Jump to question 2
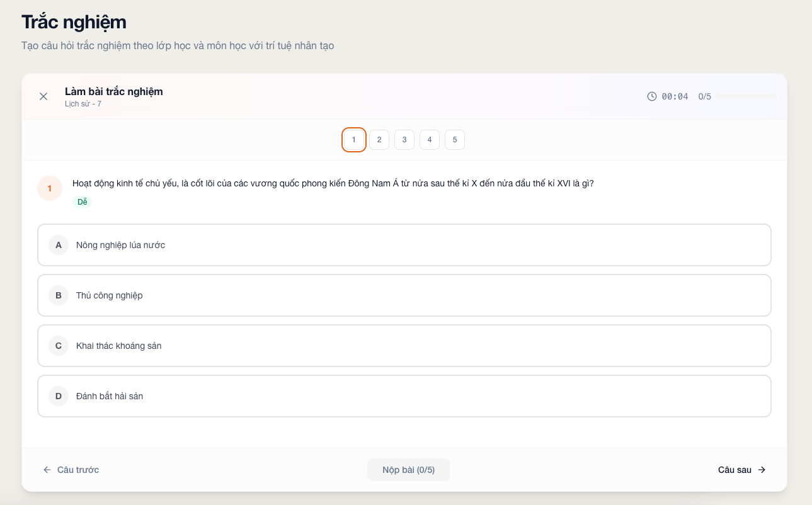This screenshot has height=505, width=812. pyautogui.click(x=379, y=140)
